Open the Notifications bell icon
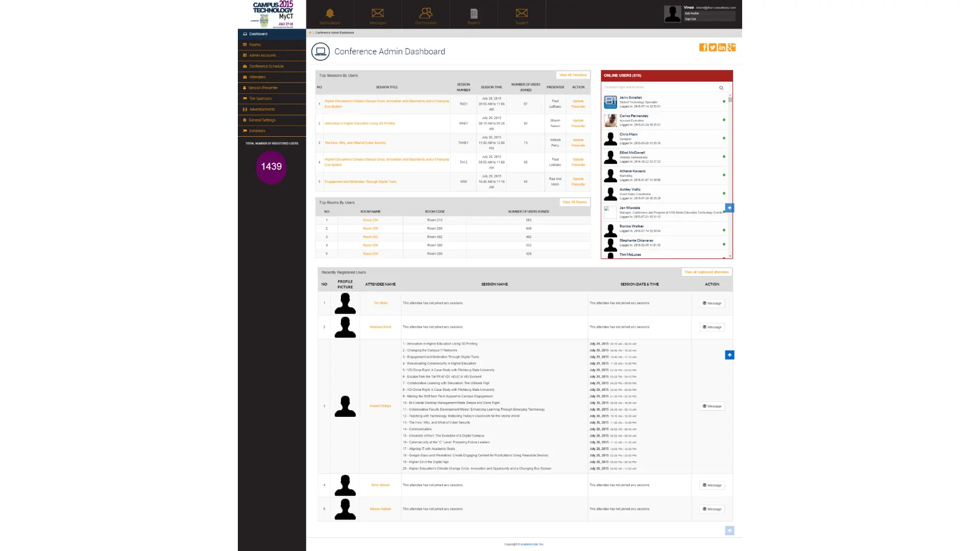 [330, 14]
